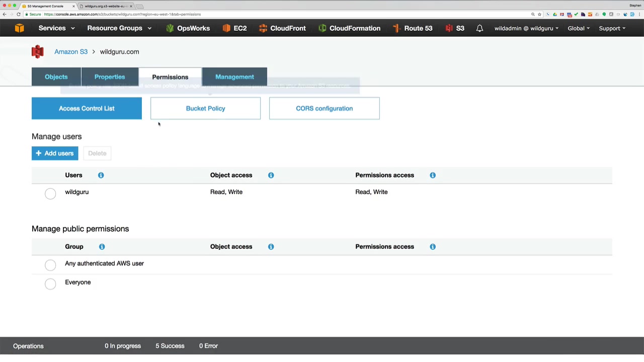Switch to the Properties tab

click(x=110, y=77)
